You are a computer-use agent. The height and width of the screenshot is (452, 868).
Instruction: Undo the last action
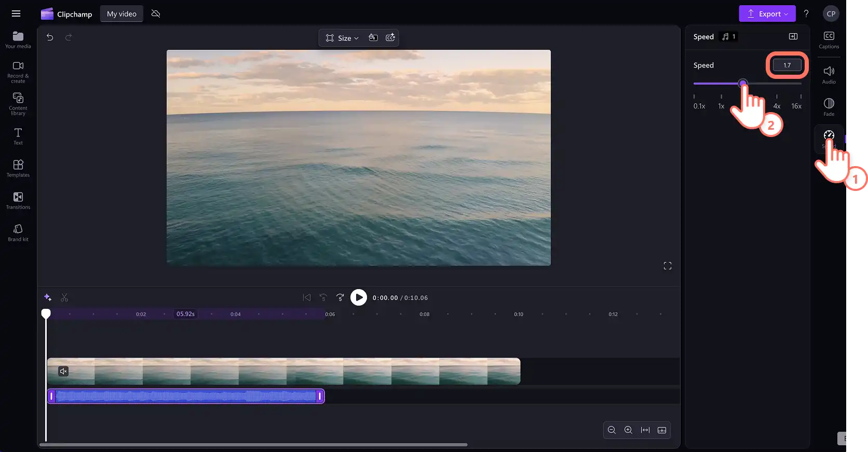(x=50, y=37)
